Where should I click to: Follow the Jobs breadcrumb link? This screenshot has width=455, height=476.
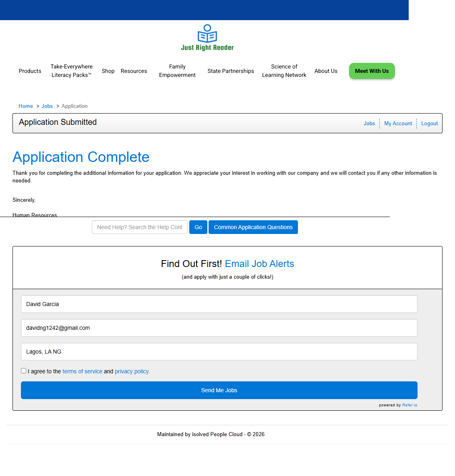(x=47, y=106)
